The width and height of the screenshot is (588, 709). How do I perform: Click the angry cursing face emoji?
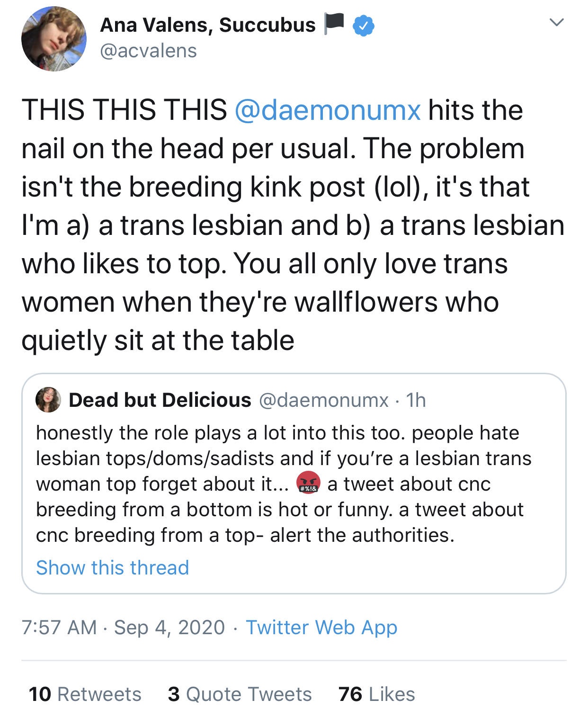(x=308, y=483)
